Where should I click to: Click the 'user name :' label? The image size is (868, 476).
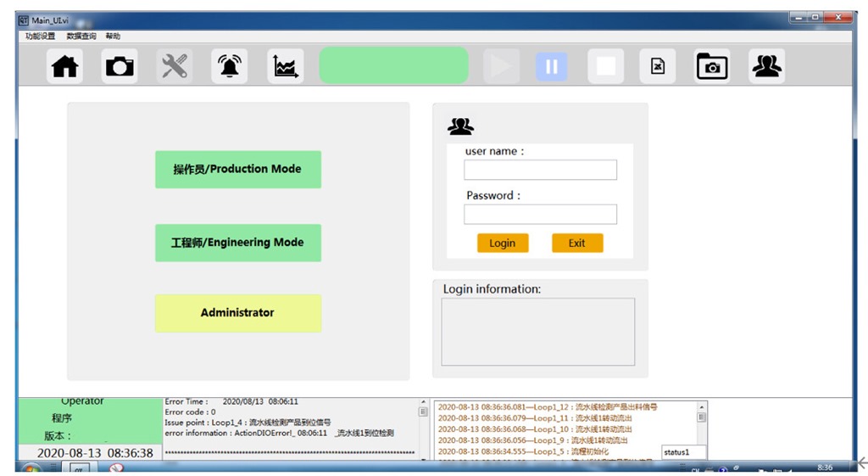(494, 151)
